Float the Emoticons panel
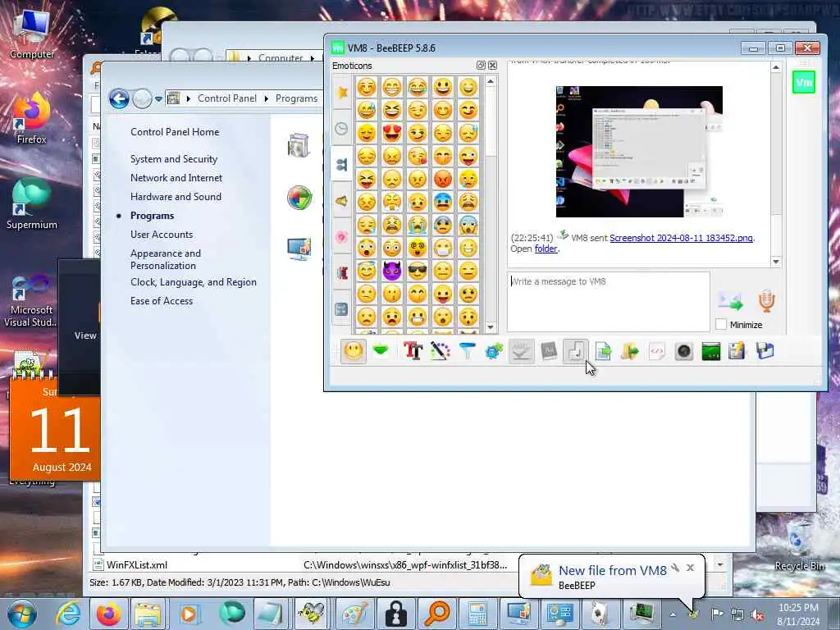The image size is (840, 630). tap(481, 66)
